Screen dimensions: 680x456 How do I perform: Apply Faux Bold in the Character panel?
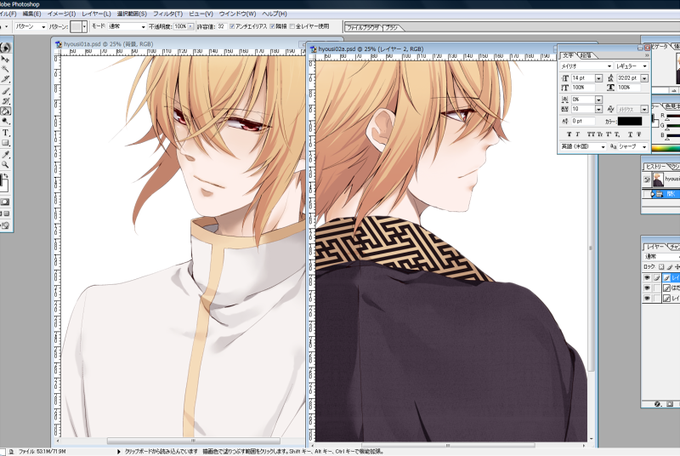[x=569, y=135]
